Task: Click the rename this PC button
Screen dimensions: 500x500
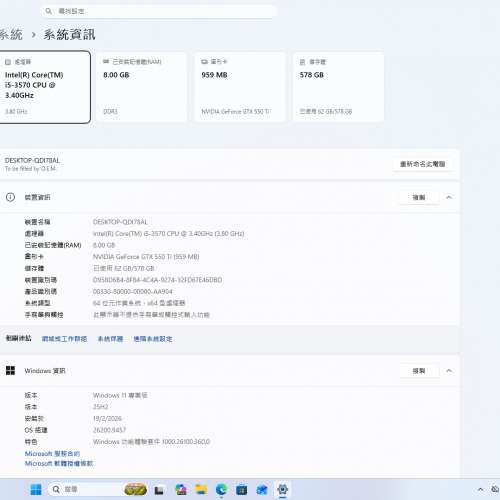Action: coord(422,164)
